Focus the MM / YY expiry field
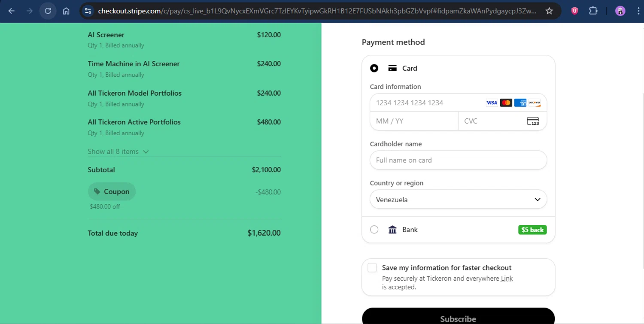 click(414, 121)
